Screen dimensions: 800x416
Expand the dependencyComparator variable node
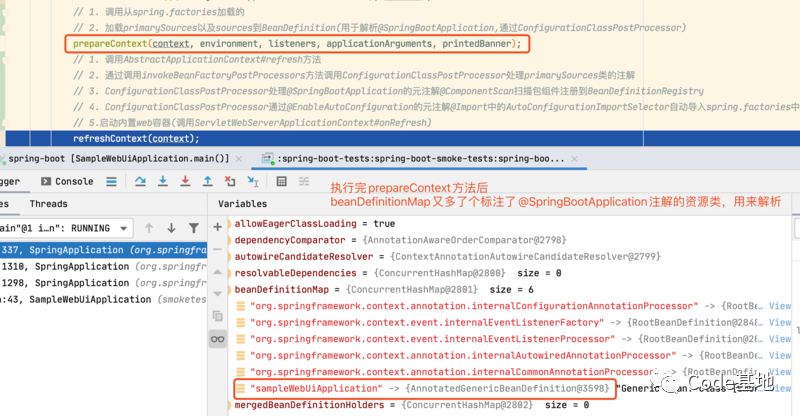click(x=230, y=240)
